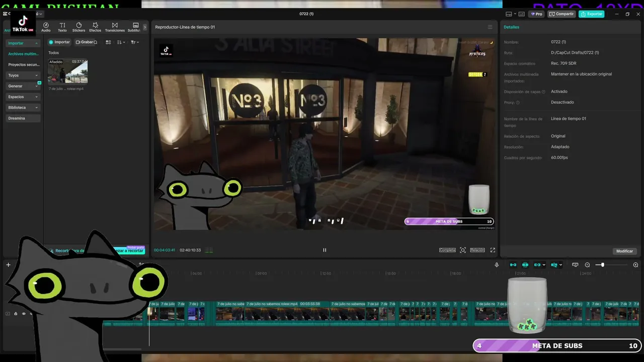
Task: Click the Modificar button
Action: pos(625,251)
